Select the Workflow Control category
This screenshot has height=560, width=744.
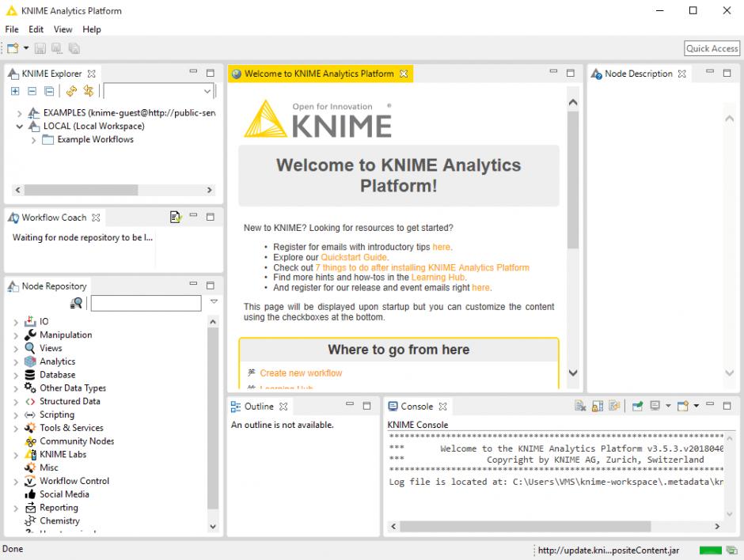74,481
